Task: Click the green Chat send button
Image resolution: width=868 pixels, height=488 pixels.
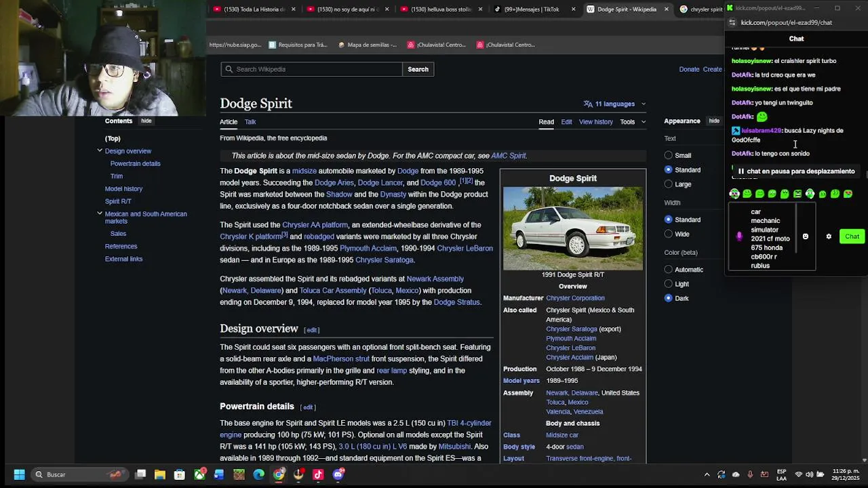Action: click(x=852, y=237)
